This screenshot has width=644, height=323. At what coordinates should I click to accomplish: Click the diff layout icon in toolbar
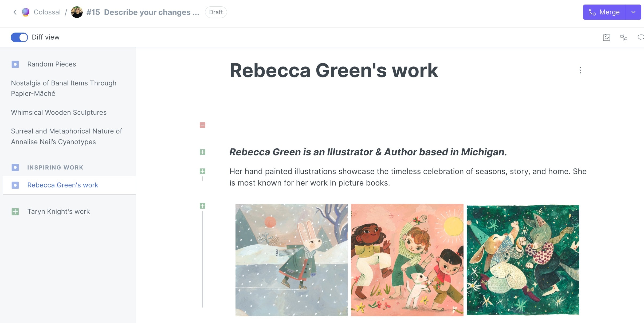[x=623, y=37]
